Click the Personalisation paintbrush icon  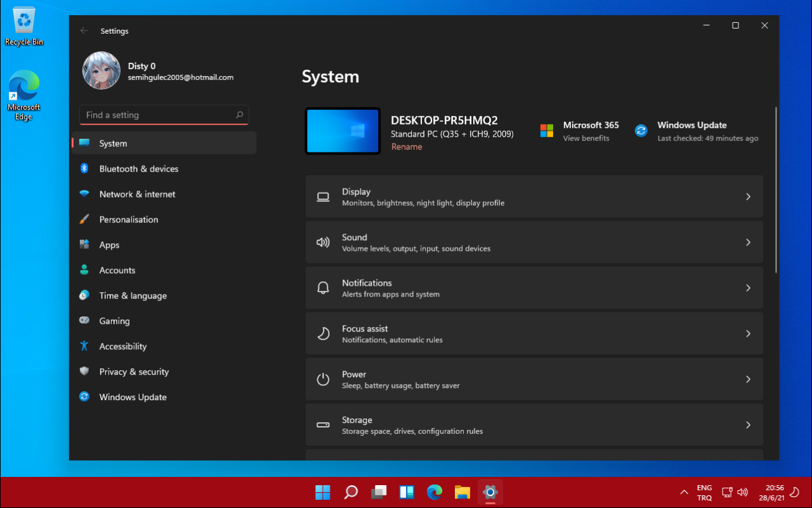[x=84, y=219]
